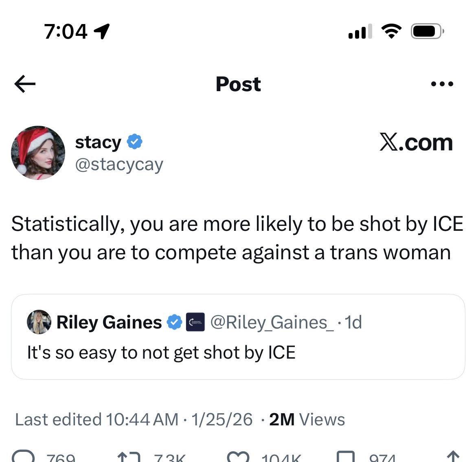Toggle the bookmark icon
The image size is (476, 462).
coord(346,457)
